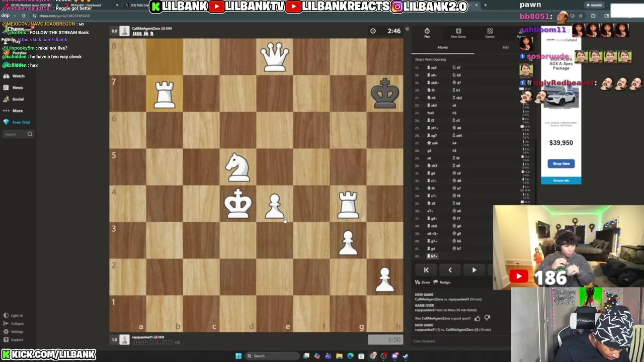This screenshot has height=362, width=644.
Task: Give thumbs up for good sport
Action: click(x=477, y=318)
